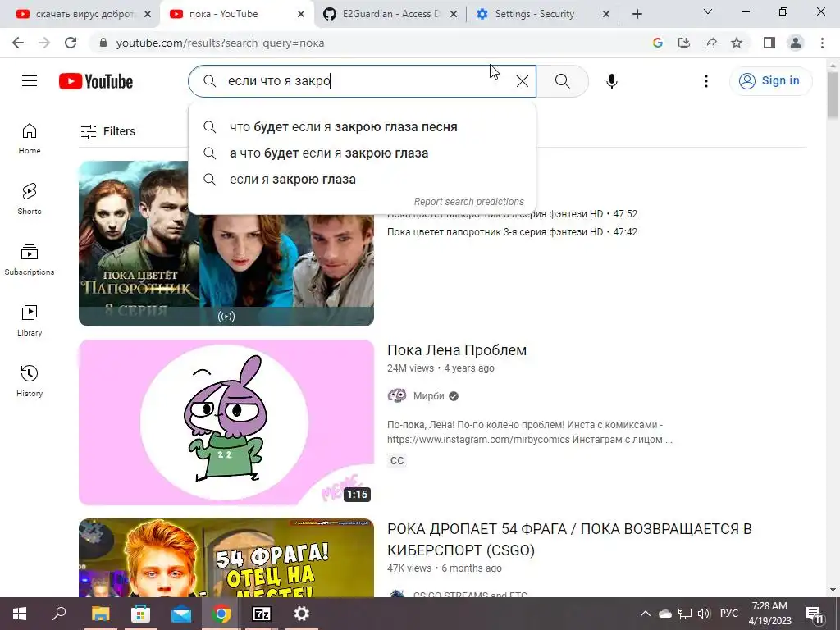Viewport: 840px width, 630px height.
Task: Open the YouTube hamburger guide menu
Action: coord(30,81)
